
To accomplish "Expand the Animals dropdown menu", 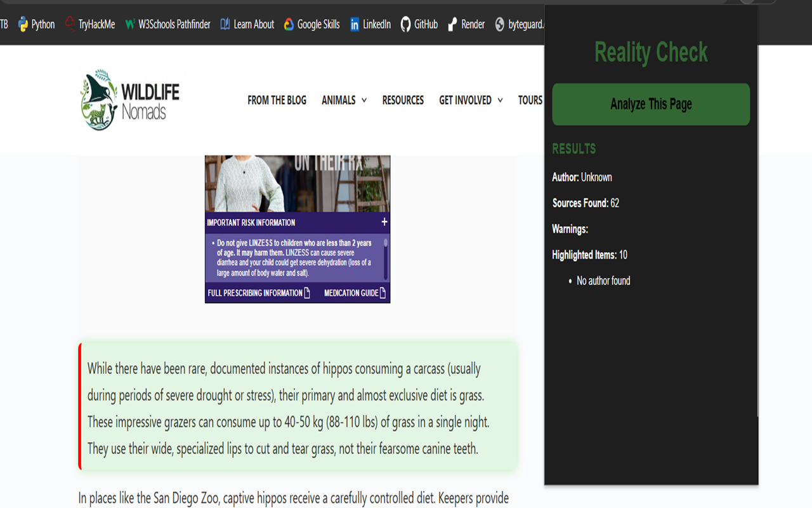I will [x=344, y=100].
